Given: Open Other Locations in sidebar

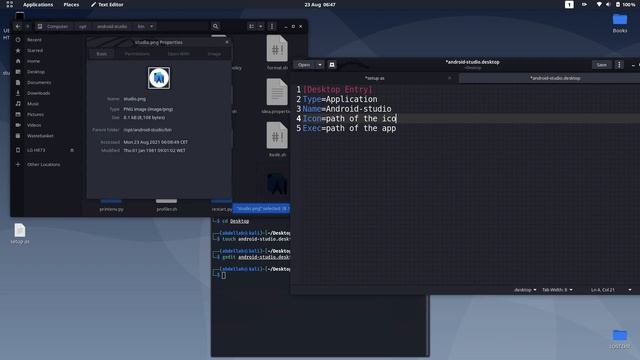Looking at the screenshot, I should point(43,164).
